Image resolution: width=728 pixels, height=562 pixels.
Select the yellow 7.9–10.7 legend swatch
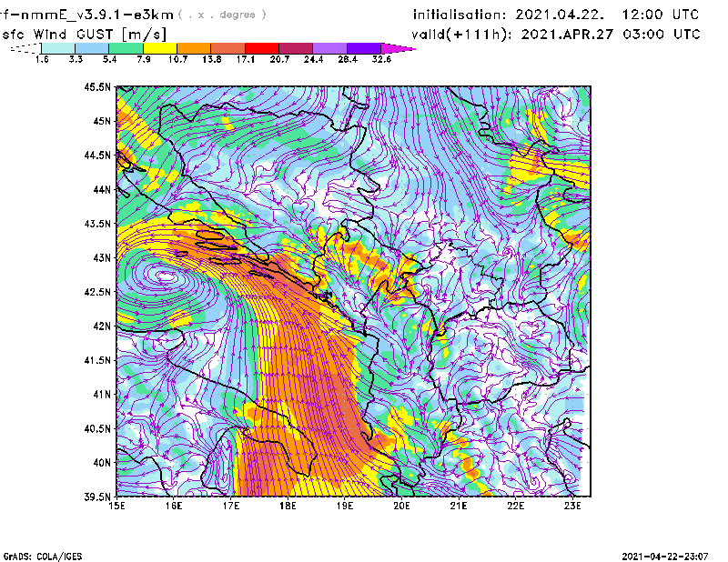coord(160,48)
